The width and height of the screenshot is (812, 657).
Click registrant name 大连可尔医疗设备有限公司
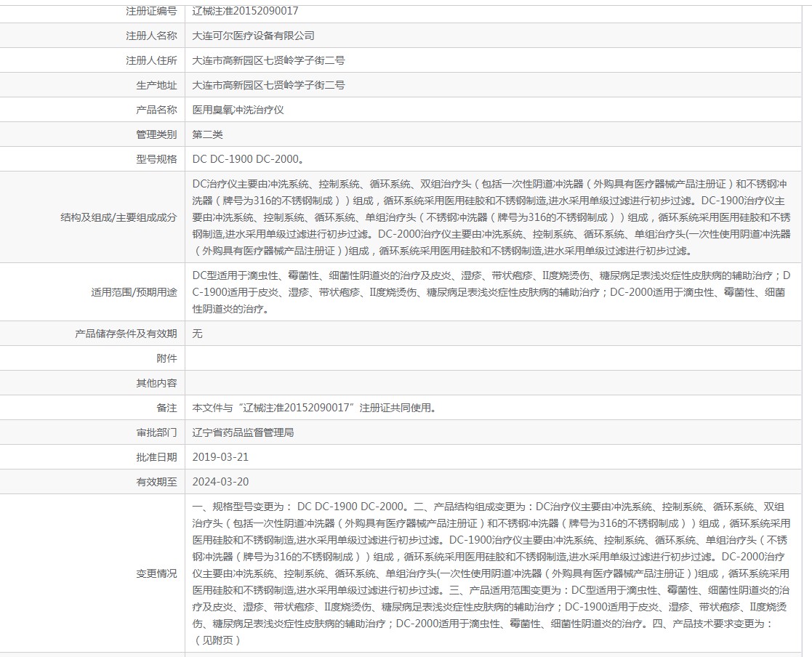tap(253, 36)
